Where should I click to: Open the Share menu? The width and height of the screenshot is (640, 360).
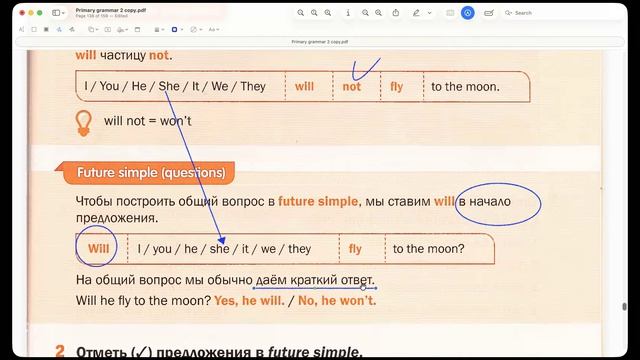click(396, 13)
